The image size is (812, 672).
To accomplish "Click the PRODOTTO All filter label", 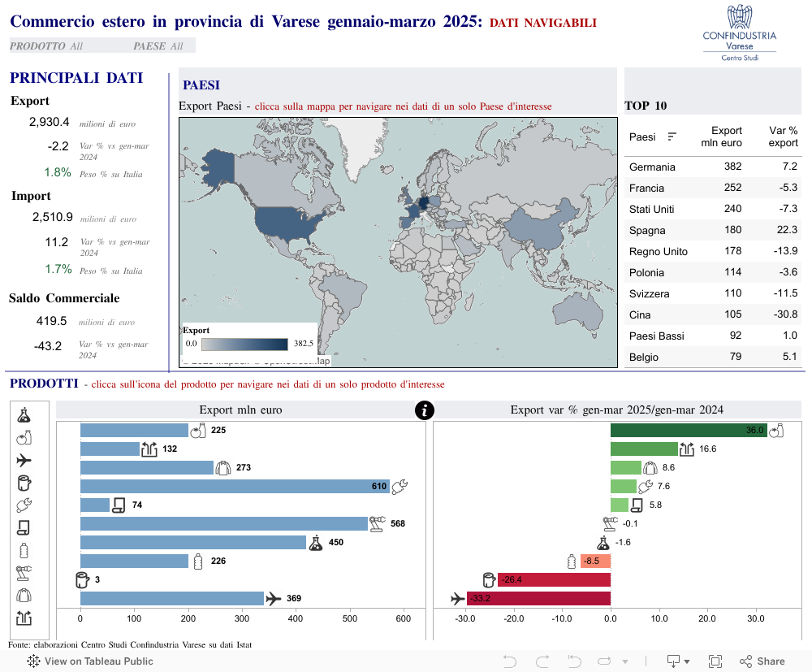I will point(46,46).
